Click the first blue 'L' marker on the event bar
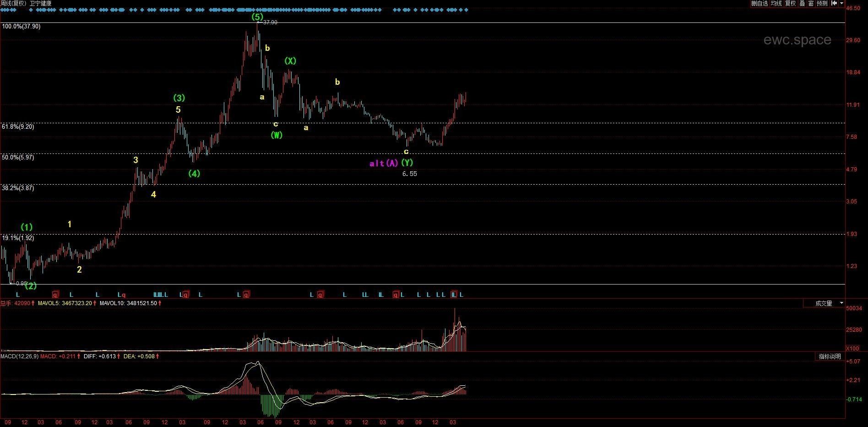868x427 pixels. point(18,295)
